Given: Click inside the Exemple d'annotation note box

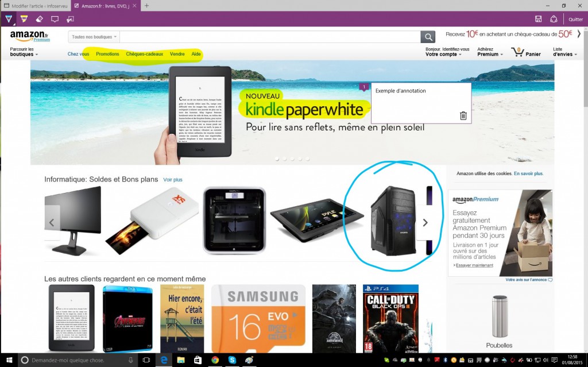Looking at the screenshot, I should tap(421, 103).
